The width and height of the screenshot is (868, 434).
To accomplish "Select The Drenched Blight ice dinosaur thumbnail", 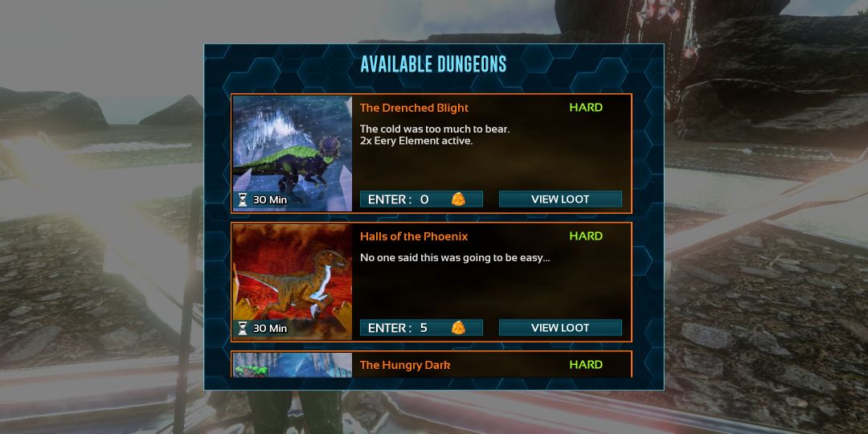I will pos(293,154).
